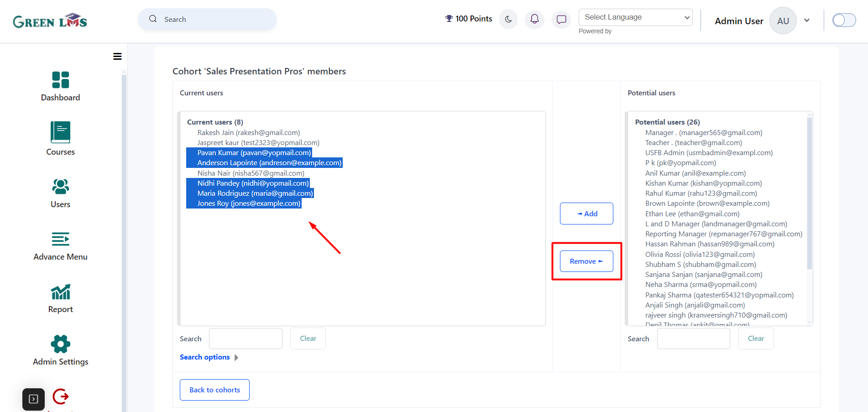The image size is (868, 412).
Task: Click the Green LMS logo
Action: pyautogui.click(x=50, y=21)
